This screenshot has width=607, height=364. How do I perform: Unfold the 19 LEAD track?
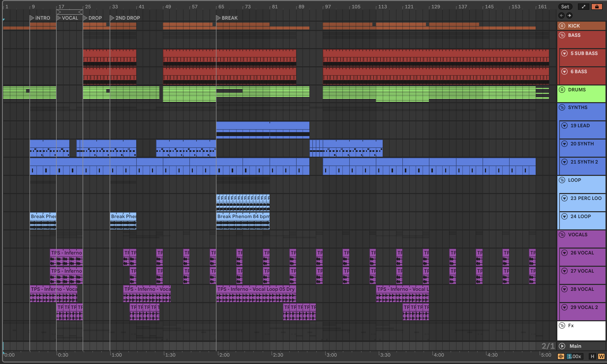[564, 126]
